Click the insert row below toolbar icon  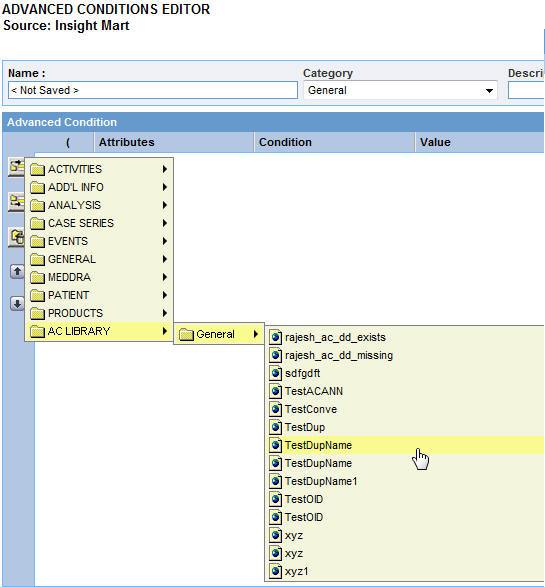[16, 202]
